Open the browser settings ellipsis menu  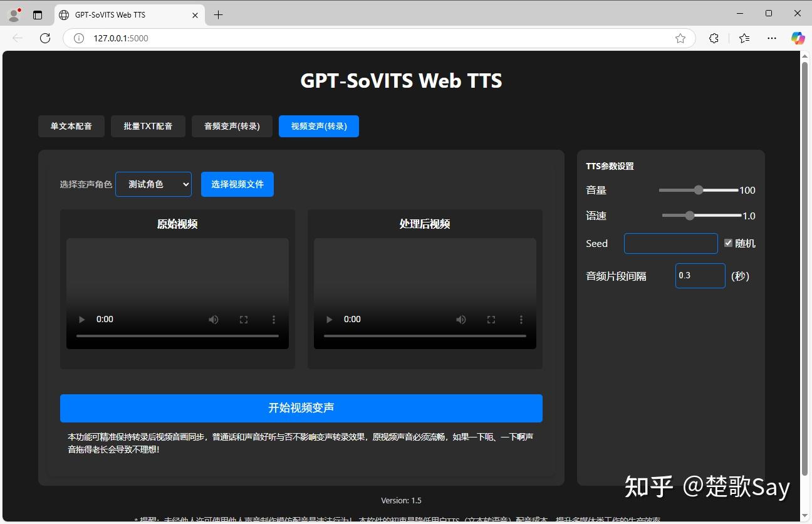(x=771, y=38)
